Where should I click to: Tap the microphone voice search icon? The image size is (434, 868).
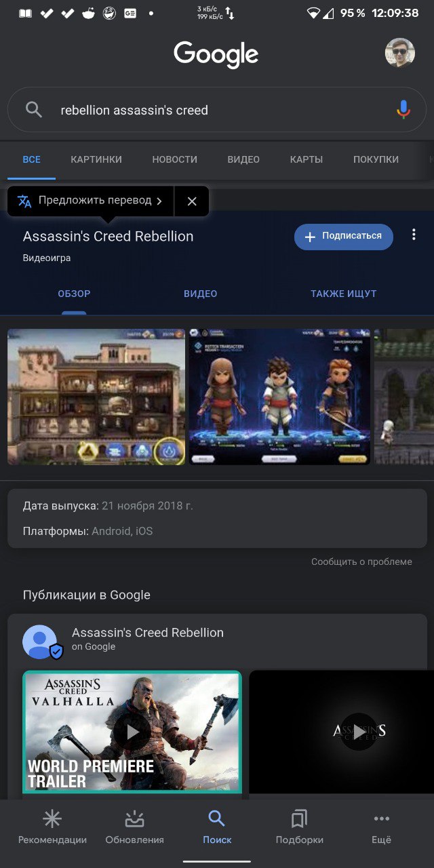point(403,109)
